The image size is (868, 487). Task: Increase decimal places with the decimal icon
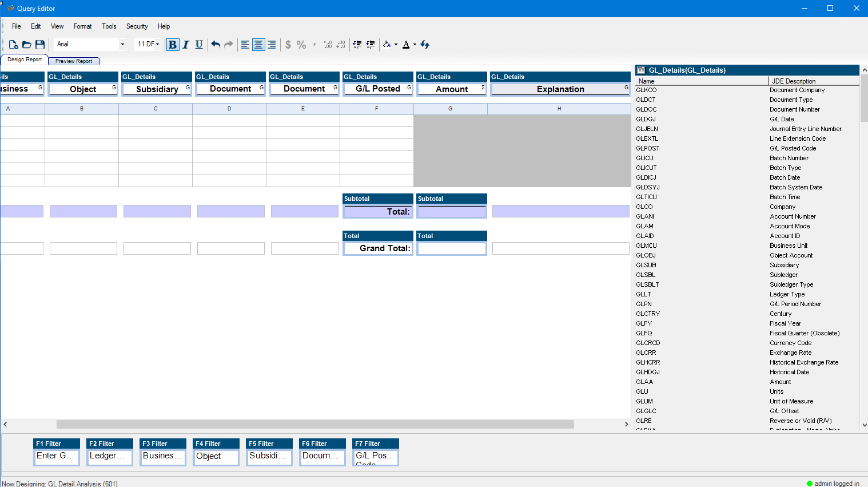[x=327, y=45]
